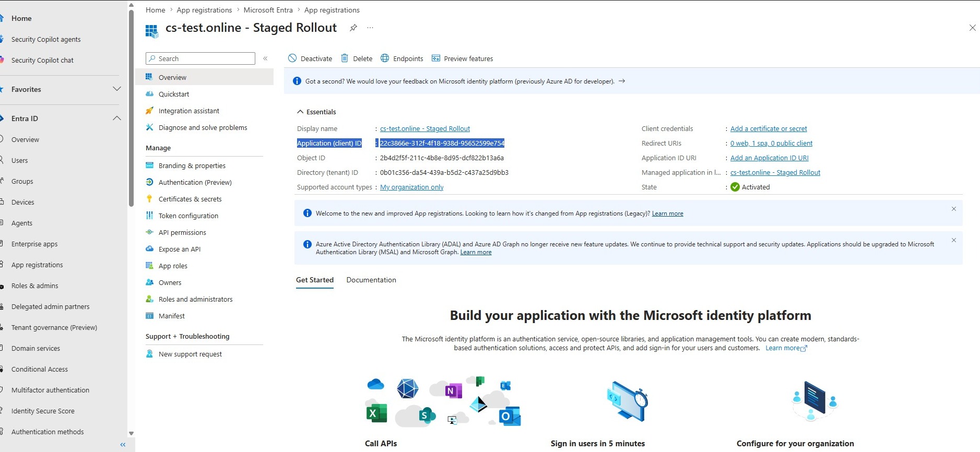Follow the Learn more link under Build your application
Screen dimensions: 980x452
(786, 348)
